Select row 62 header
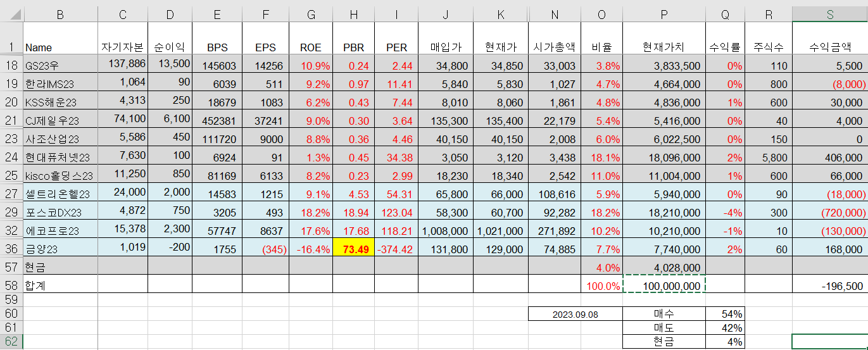Screen dimensions: 868x350 [11, 342]
